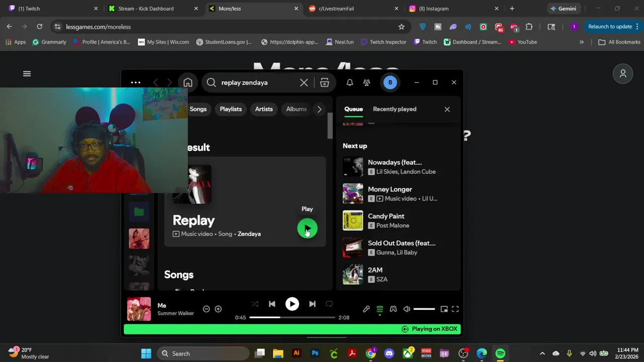Go back in Spotify navigation

tap(155, 82)
